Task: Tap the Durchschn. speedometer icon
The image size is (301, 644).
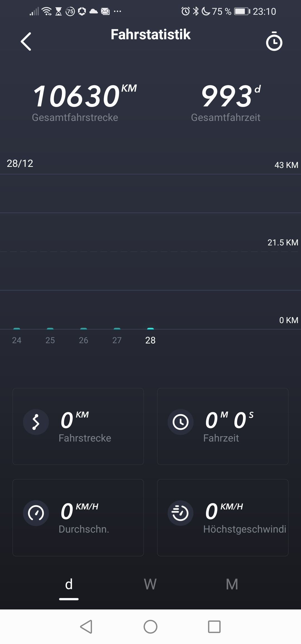Action: pyautogui.click(x=36, y=513)
